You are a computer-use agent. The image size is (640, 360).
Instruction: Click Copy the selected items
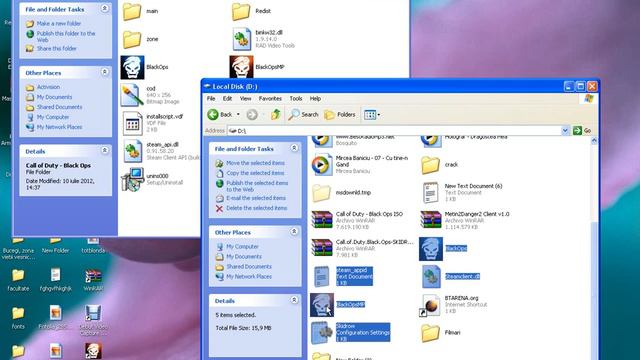tap(255, 173)
